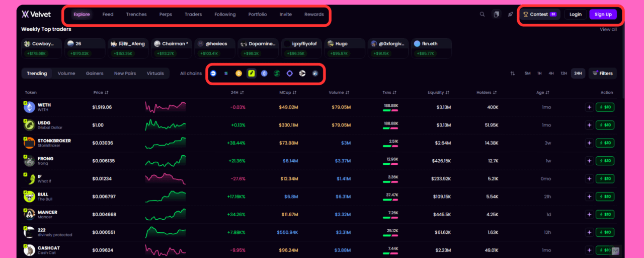
Task: Select the last dark-blue circle chain icon
Action: [315, 74]
